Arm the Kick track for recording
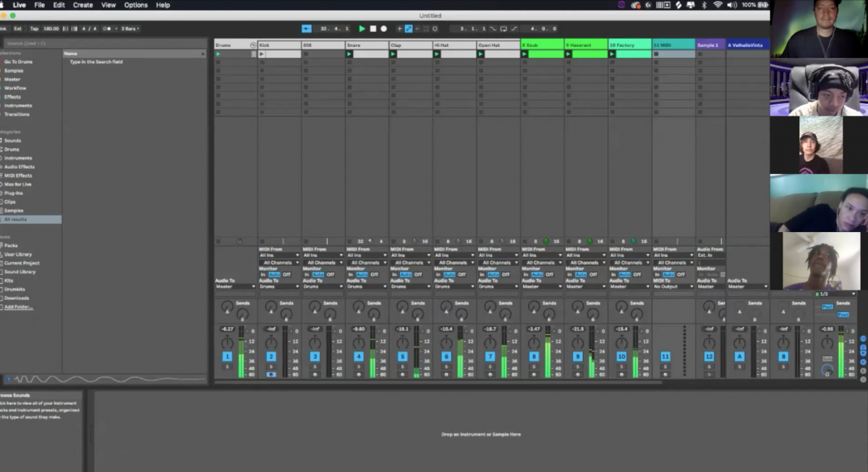The width and height of the screenshot is (868, 472). (271, 374)
